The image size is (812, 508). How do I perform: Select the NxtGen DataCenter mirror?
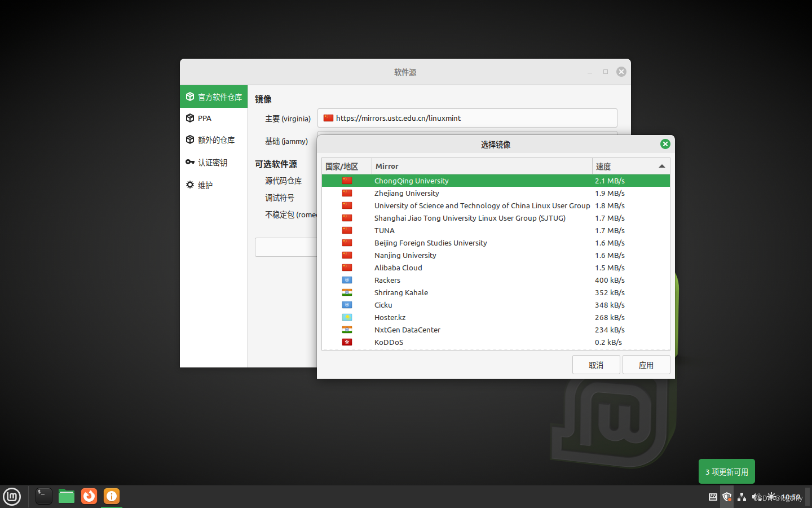pos(496,330)
